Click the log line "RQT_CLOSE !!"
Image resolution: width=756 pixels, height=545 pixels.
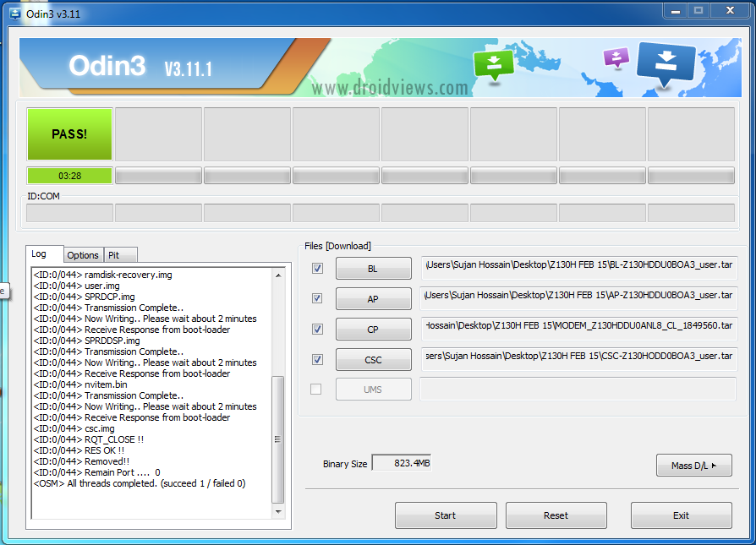[89, 439]
